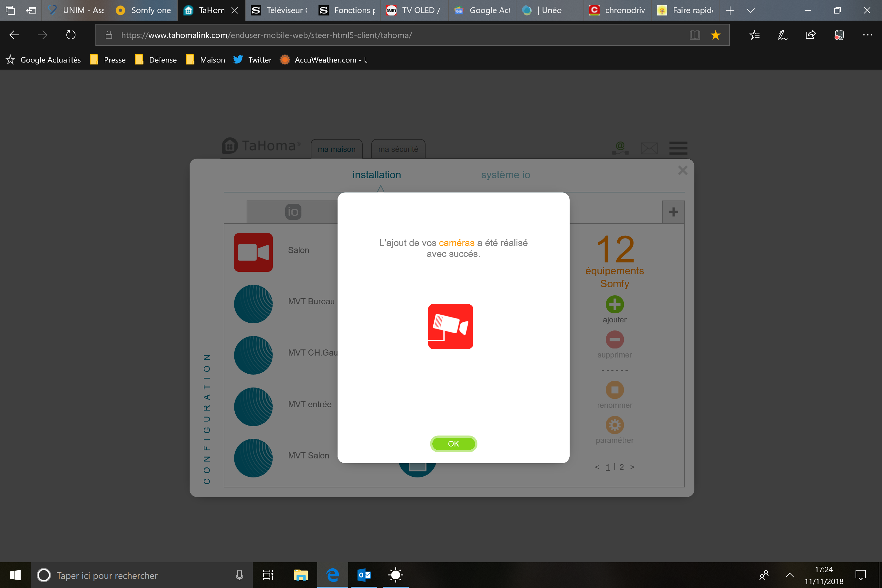Go to equipment page 2
The height and width of the screenshot is (588, 882).
pyautogui.click(x=622, y=467)
